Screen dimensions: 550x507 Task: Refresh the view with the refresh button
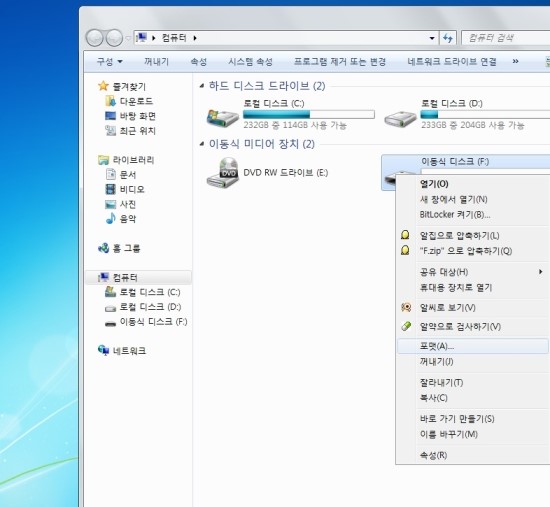448,38
